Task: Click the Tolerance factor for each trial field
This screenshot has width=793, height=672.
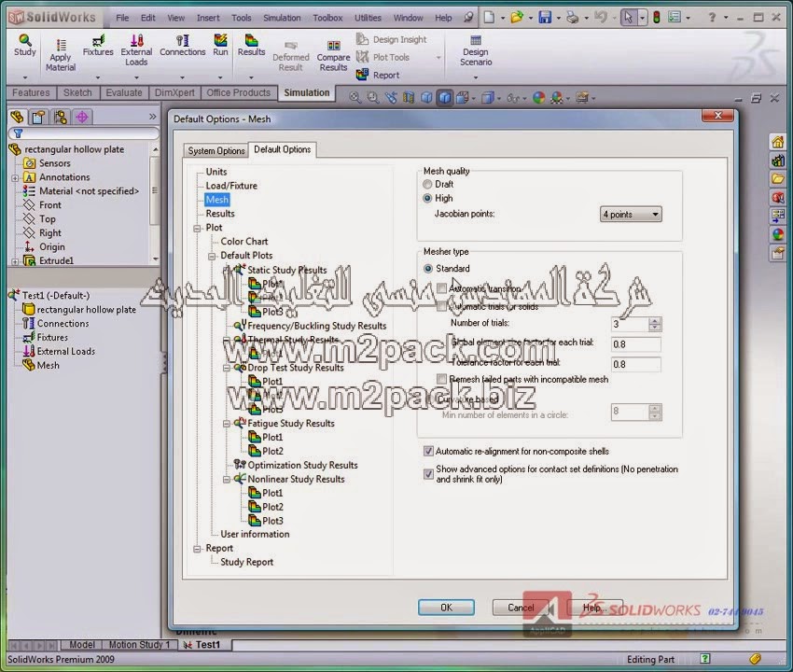Action: coord(635,364)
